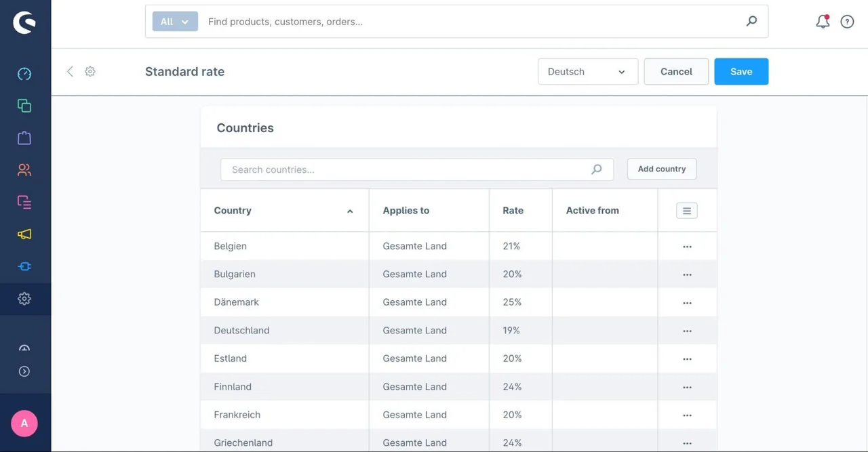Click the notifications bell icon

pyautogui.click(x=823, y=22)
